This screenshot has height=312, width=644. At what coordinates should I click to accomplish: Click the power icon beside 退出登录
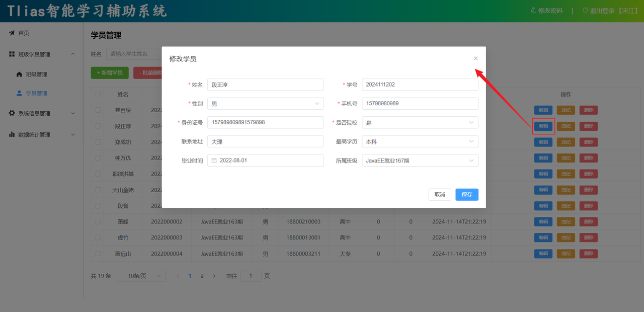tap(585, 11)
